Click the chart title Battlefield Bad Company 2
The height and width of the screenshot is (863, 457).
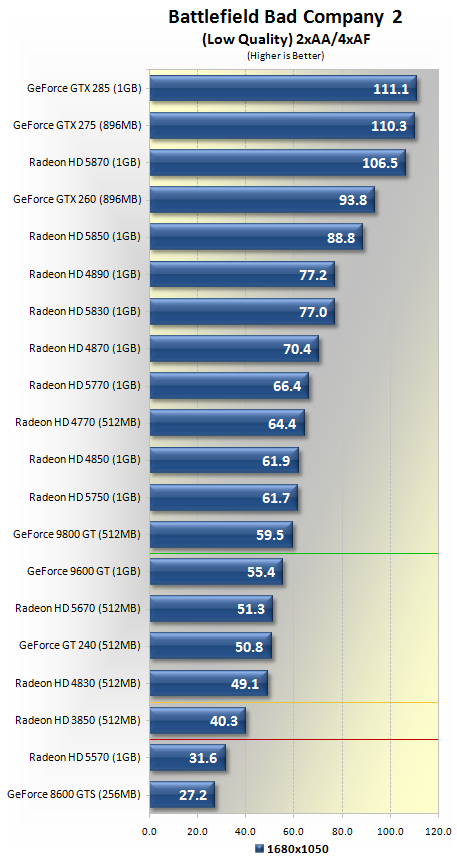[285, 17]
